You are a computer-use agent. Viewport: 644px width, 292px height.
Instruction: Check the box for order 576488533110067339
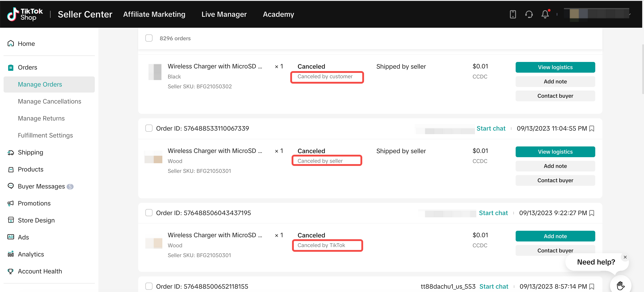click(149, 128)
